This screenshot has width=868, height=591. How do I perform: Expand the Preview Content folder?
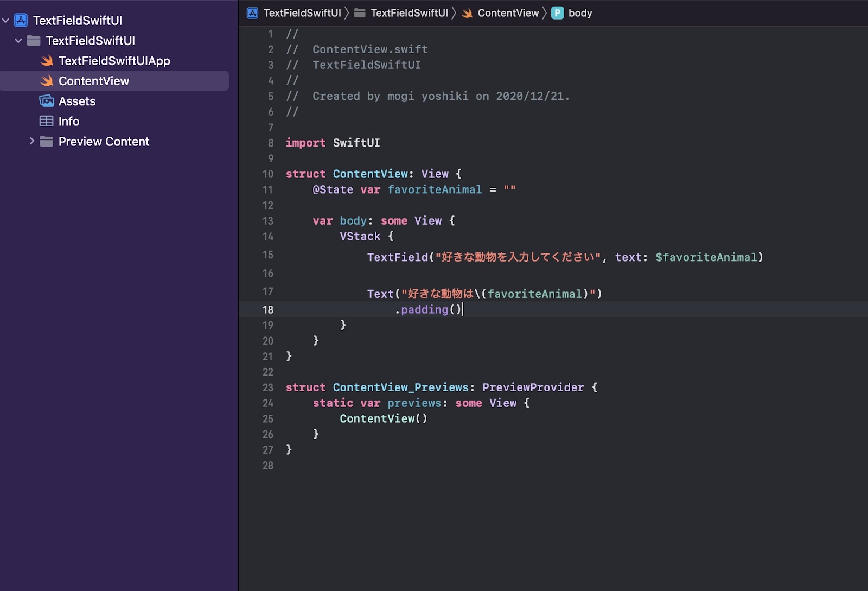point(31,141)
